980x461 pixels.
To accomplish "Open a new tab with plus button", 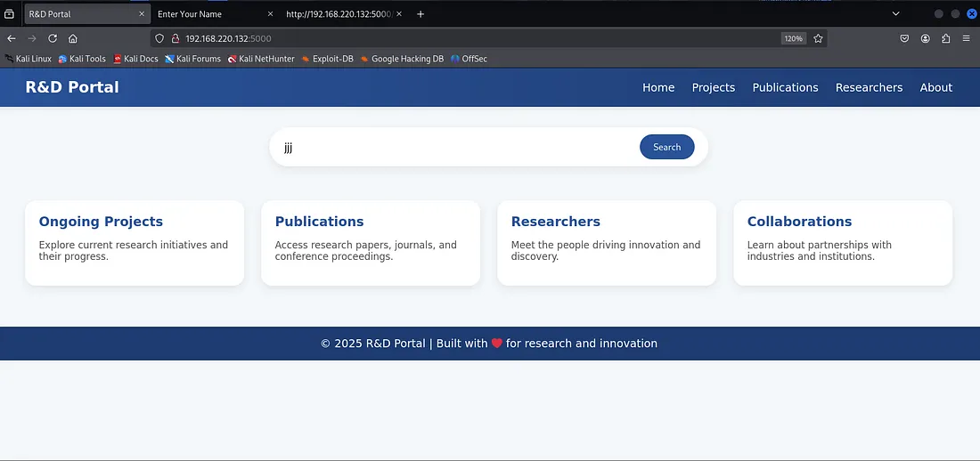I will (421, 14).
